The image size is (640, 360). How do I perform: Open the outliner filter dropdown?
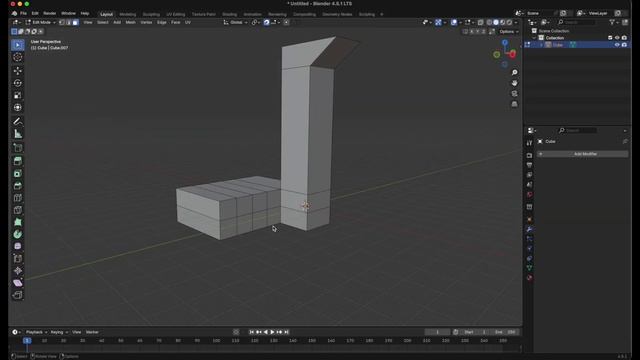click(613, 22)
